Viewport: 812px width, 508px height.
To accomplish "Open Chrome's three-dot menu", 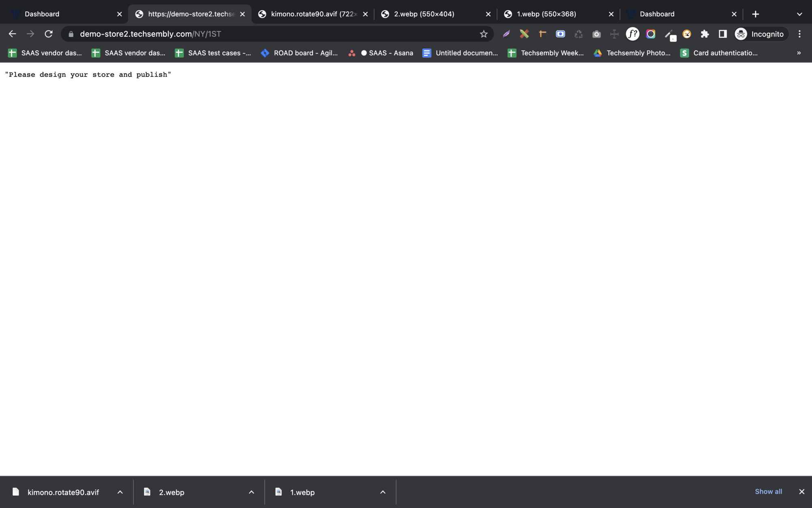I will point(799,34).
